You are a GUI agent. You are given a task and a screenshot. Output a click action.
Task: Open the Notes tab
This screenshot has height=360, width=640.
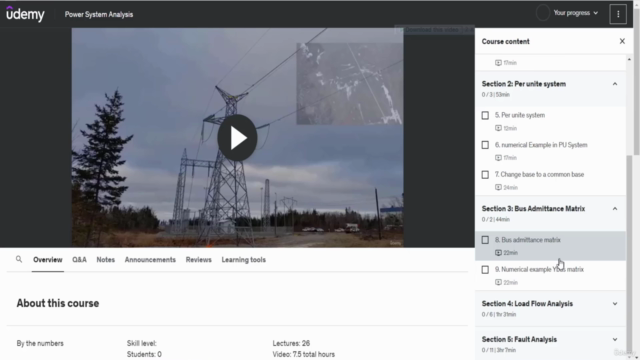[105, 260]
